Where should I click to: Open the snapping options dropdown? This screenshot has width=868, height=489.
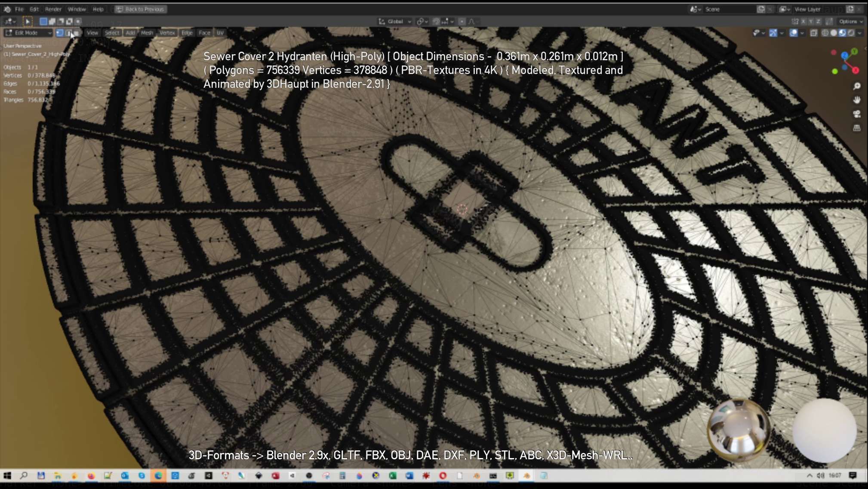click(x=447, y=21)
